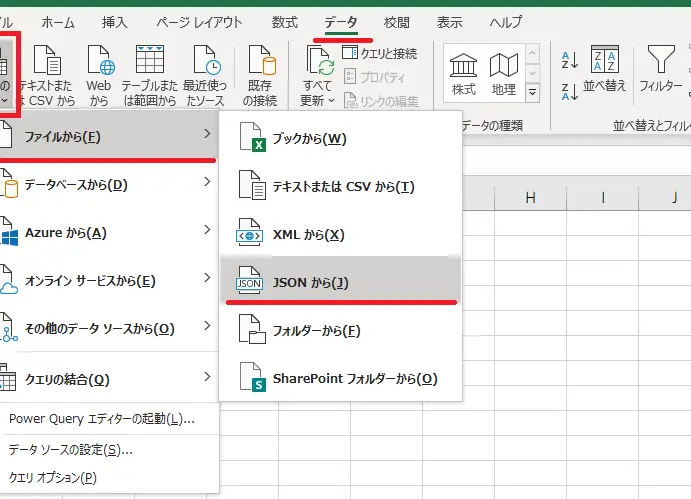The height and width of the screenshot is (499, 691).
Task: Expand the data types gallery more button
Action: point(532,93)
